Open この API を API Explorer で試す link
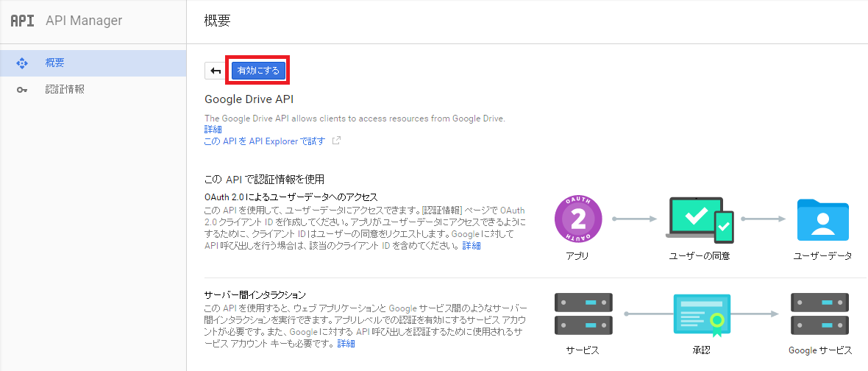868x371 pixels. click(265, 141)
